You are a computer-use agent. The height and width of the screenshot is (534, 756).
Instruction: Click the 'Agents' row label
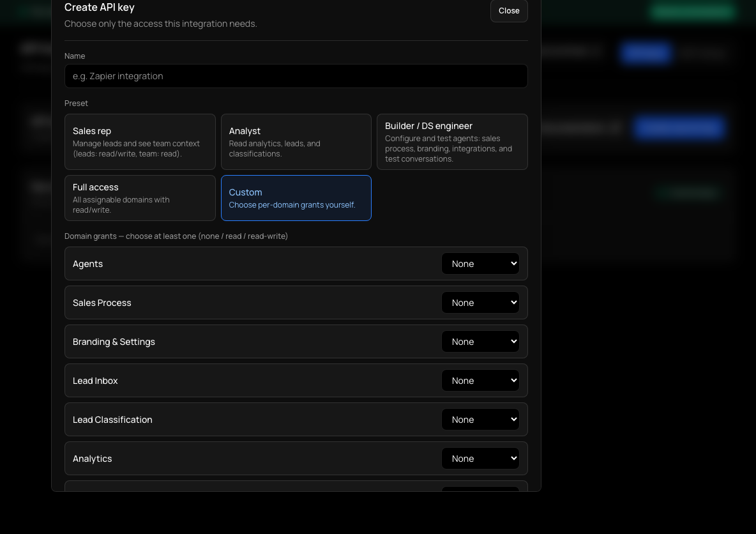[87, 264]
